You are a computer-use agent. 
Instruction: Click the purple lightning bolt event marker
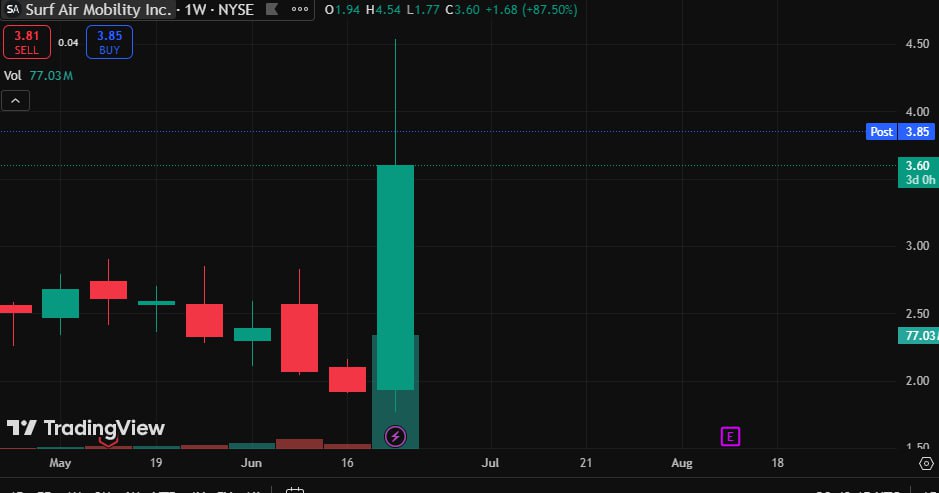point(395,437)
